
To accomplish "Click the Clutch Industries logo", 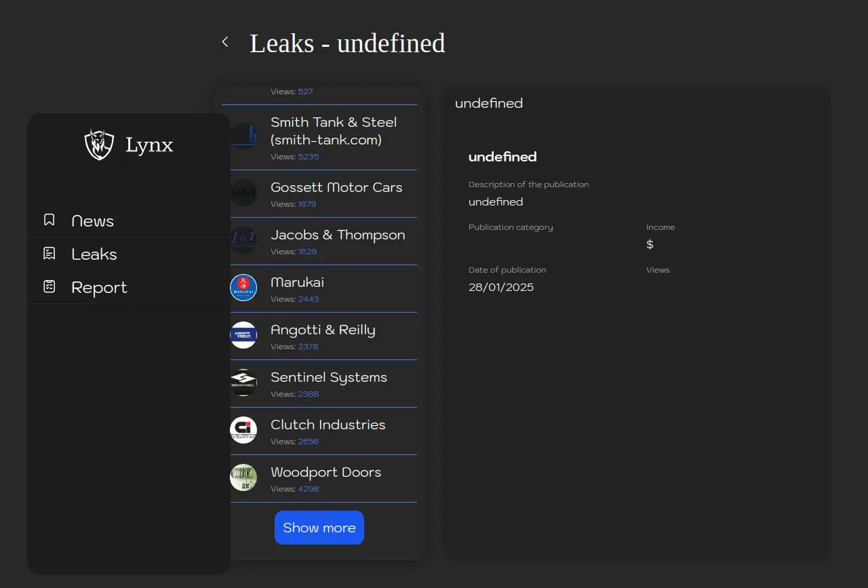I will 243,430.
